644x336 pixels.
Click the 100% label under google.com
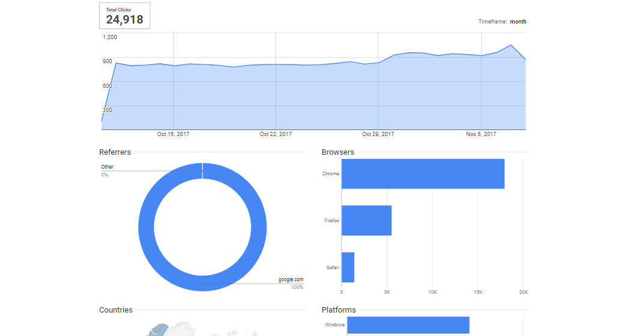[x=298, y=287]
